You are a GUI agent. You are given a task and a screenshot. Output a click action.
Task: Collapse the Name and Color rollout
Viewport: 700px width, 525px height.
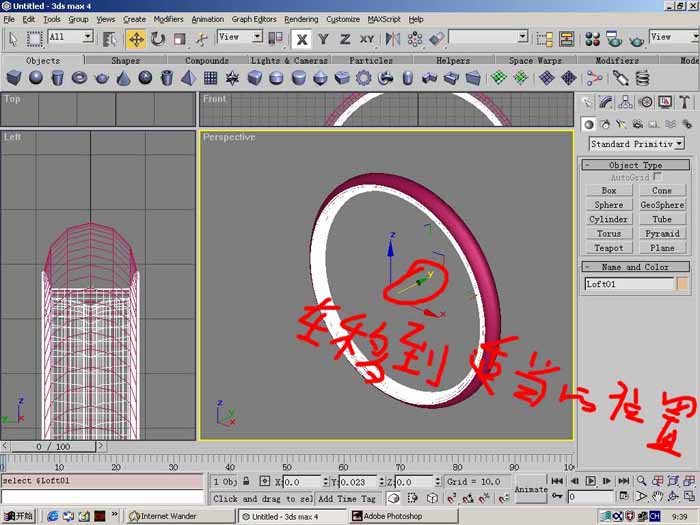(635, 267)
